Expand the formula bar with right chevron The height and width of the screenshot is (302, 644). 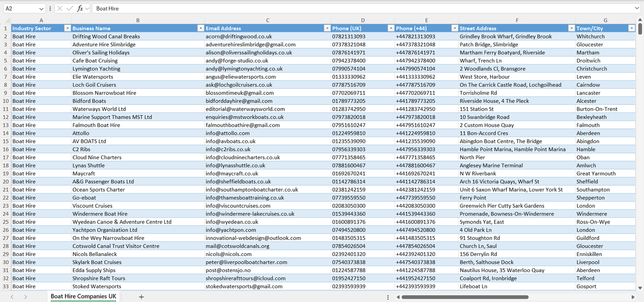click(x=637, y=8)
